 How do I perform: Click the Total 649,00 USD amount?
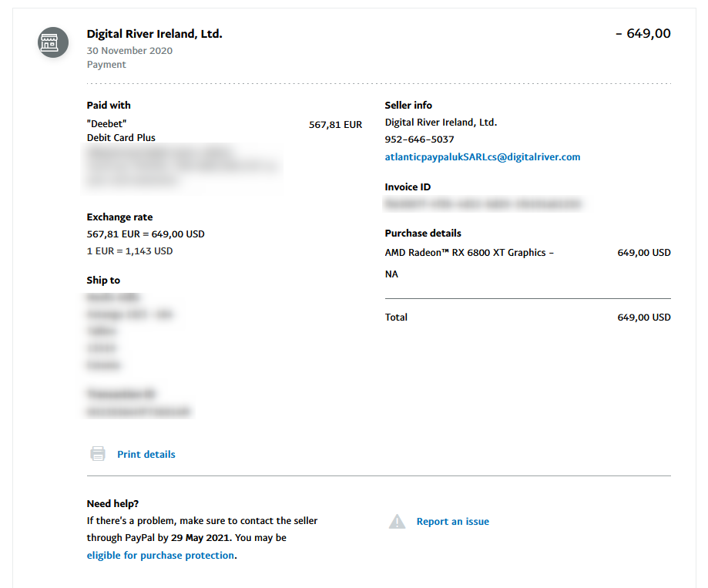tap(643, 317)
